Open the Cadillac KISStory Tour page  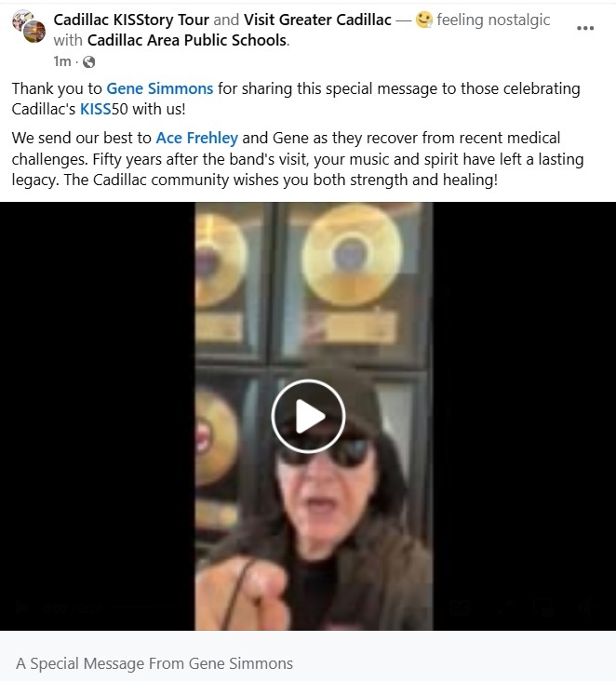click(x=131, y=20)
